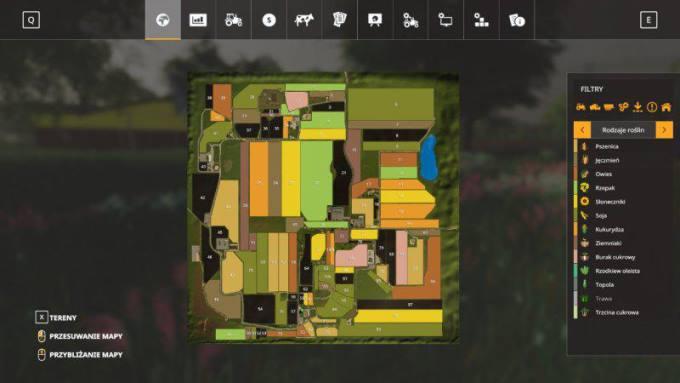Open the help info cards tab

[517, 20]
